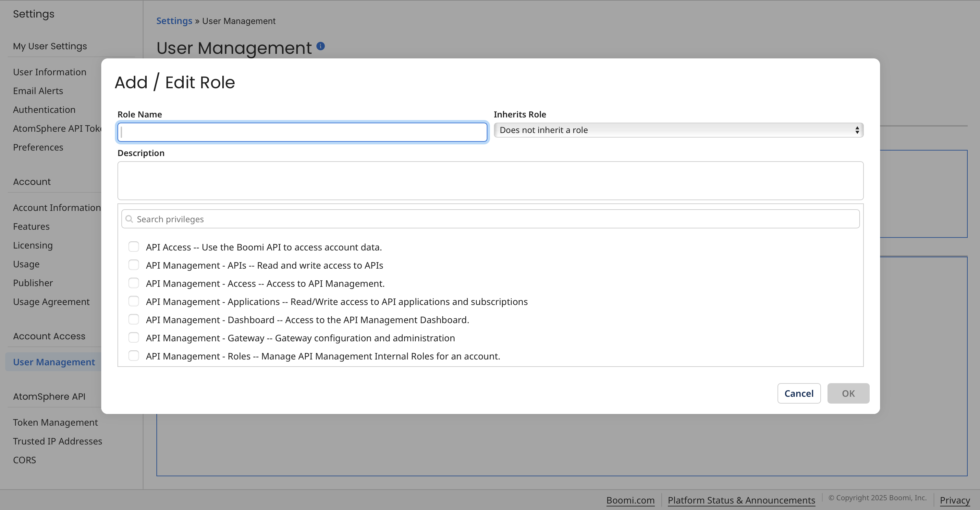Screen dimensions: 980x510
Task: Enable the API Management - Roles privilege
Action: pos(133,356)
